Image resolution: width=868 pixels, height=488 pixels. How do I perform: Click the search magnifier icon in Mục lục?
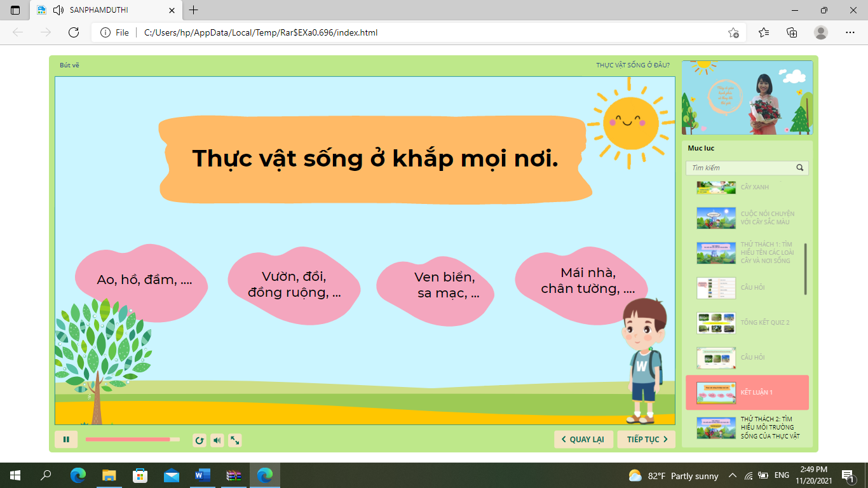click(x=800, y=168)
